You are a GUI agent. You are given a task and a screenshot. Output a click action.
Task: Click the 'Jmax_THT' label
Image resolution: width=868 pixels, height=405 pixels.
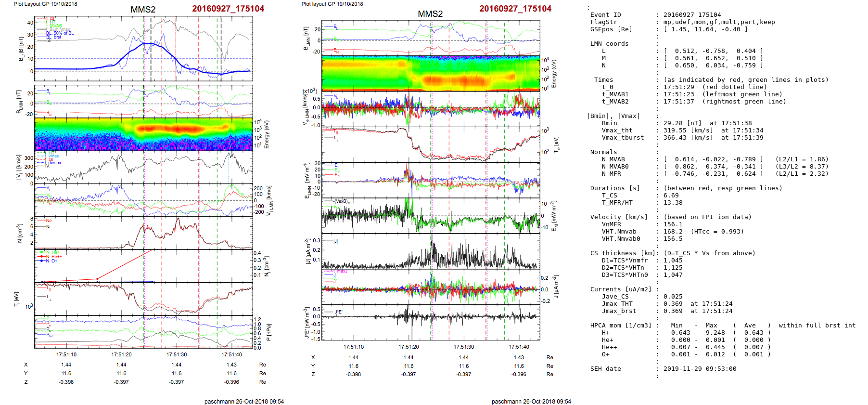617,304
